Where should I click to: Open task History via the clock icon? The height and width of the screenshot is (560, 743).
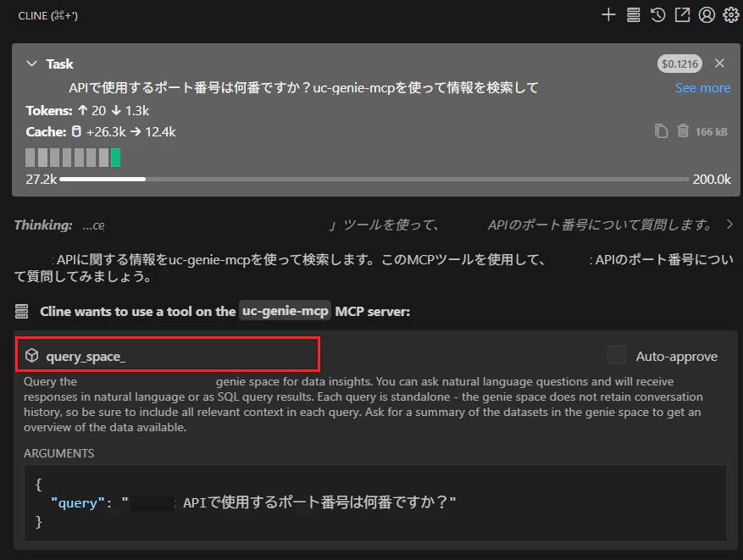pos(658,14)
